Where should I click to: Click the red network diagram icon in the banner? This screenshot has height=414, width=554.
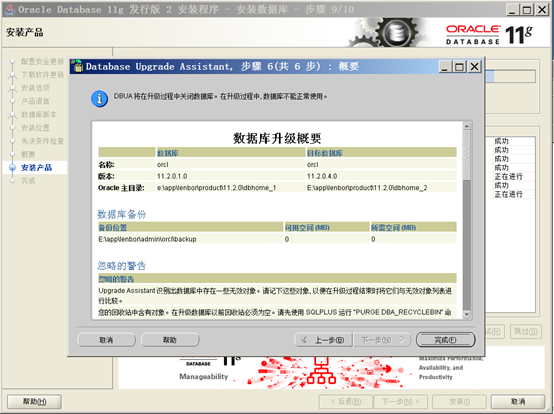(x=321, y=372)
